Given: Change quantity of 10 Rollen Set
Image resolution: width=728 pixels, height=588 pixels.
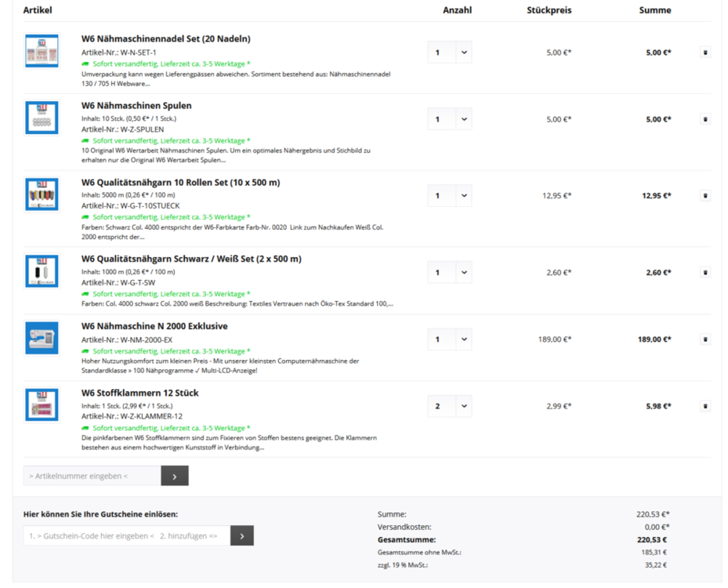Looking at the screenshot, I should [x=450, y=195].
